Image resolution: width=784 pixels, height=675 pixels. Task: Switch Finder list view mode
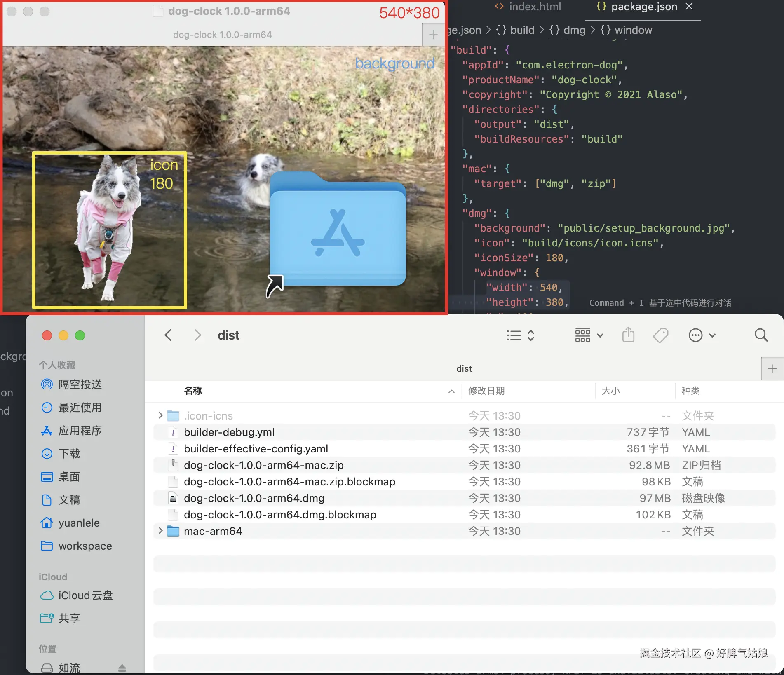click(x=520, y=335)
